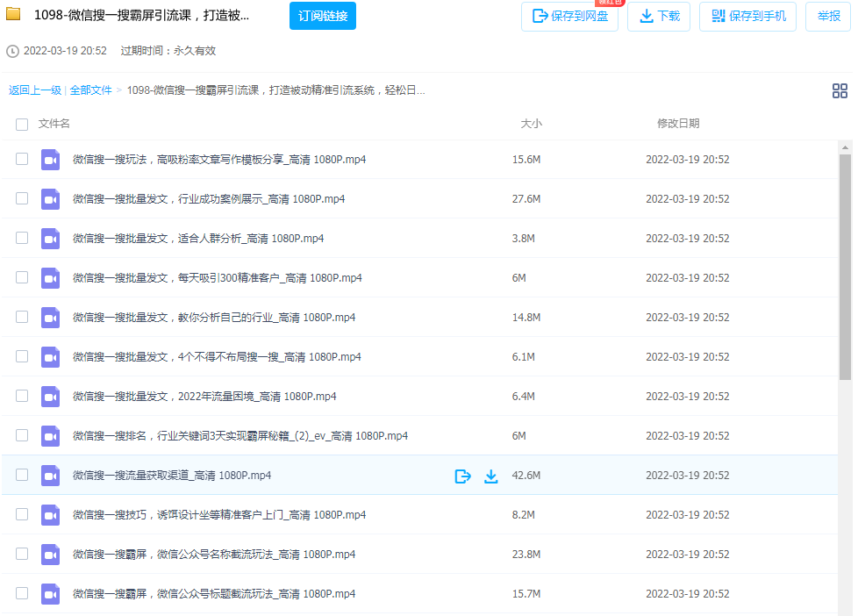
Task: Click video icon for 每天吸引300精准客户 file
Action: tap(50, 278)
